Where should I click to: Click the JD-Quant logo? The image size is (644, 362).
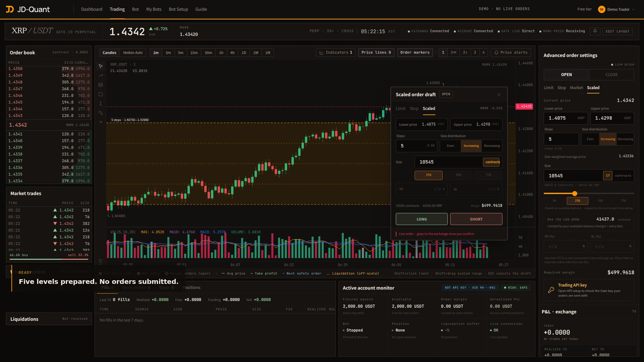[28, 9]
